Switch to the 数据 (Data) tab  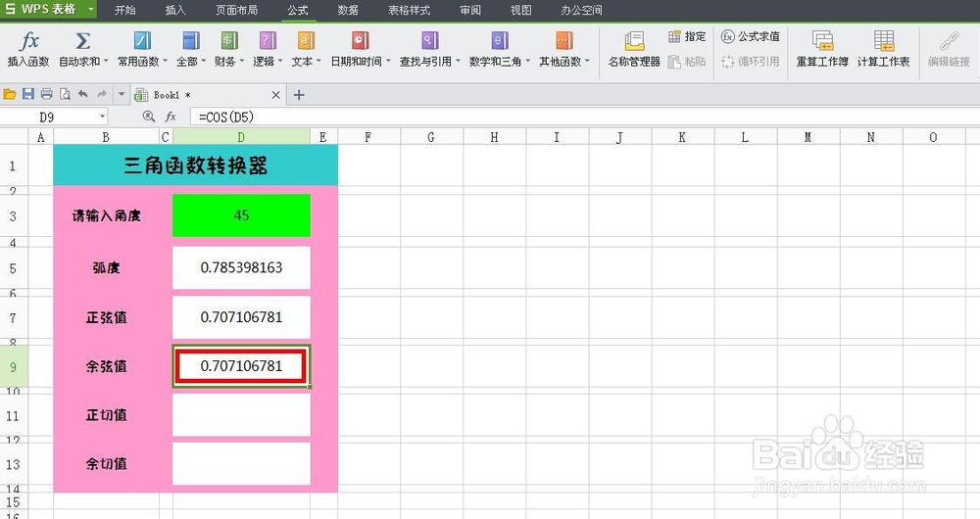pyautogui.click(x=348, y=10)
